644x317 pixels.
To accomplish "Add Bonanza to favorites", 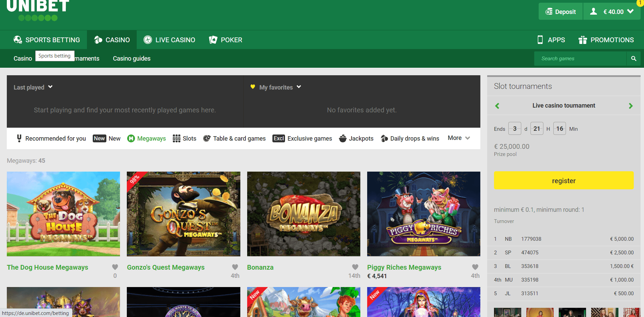I will (x=355, y=267).
